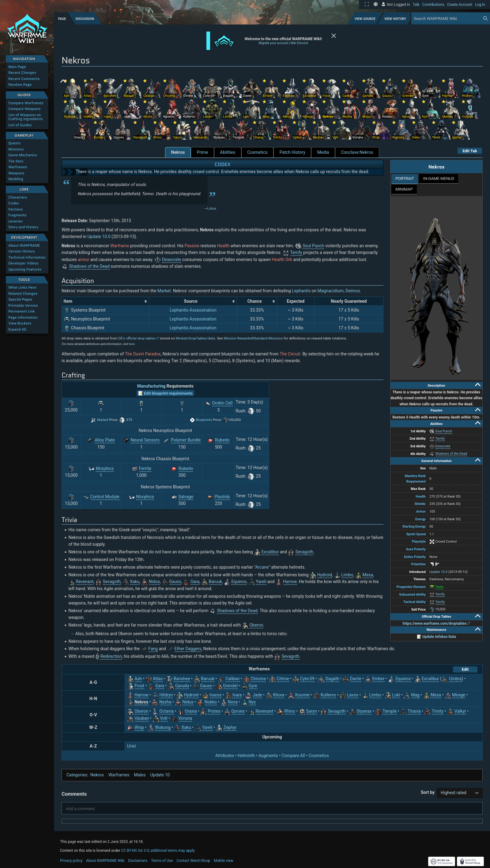
Task: Click the pencil icon beside Update Infobox Data
Action: click(x=419, y=636)
